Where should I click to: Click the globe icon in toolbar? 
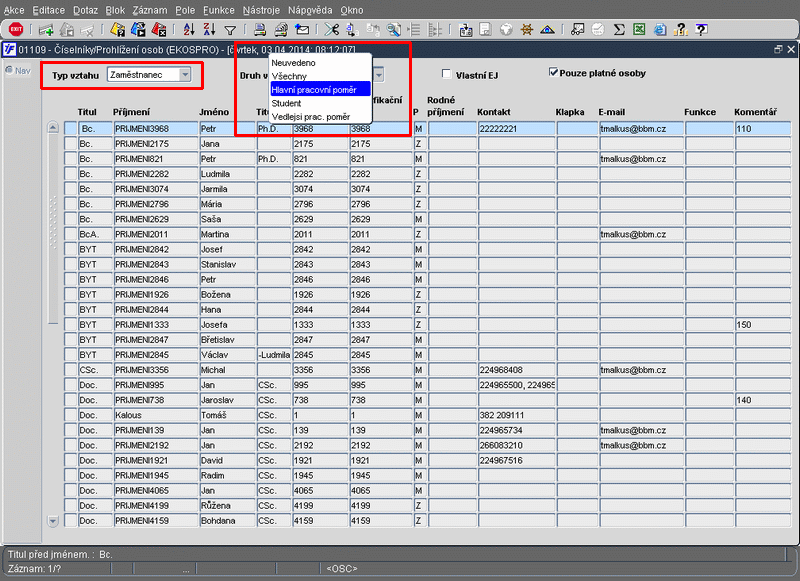click(506, 30)
